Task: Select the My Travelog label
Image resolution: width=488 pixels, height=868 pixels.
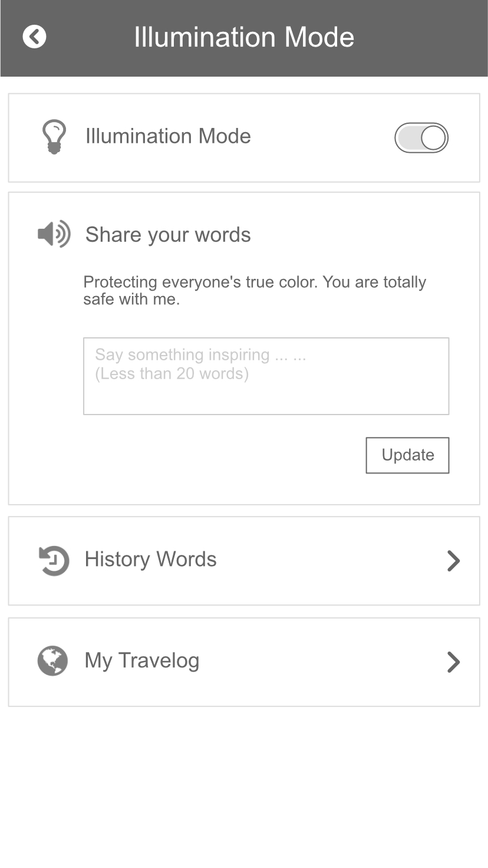Action: tap(142, 660)
